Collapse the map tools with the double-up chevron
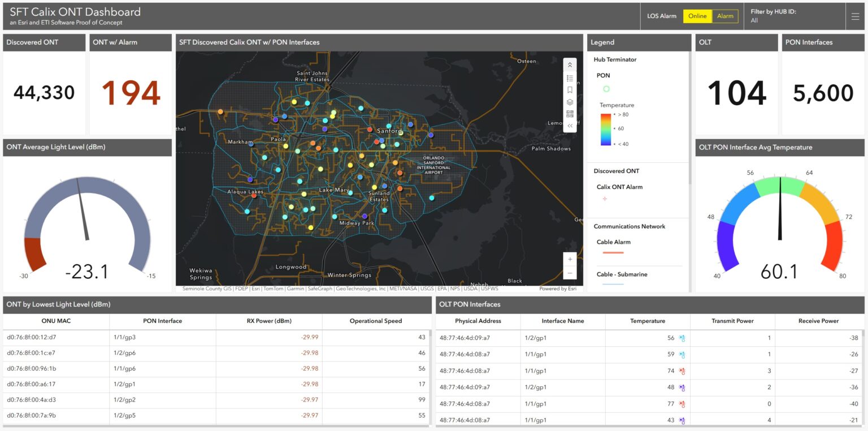 coord(570,65)
